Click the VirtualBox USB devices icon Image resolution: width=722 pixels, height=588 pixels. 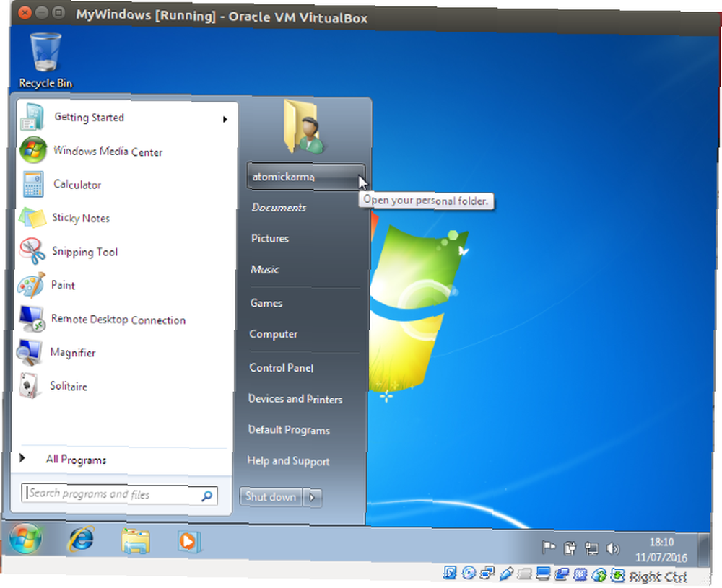click(505, 574)
